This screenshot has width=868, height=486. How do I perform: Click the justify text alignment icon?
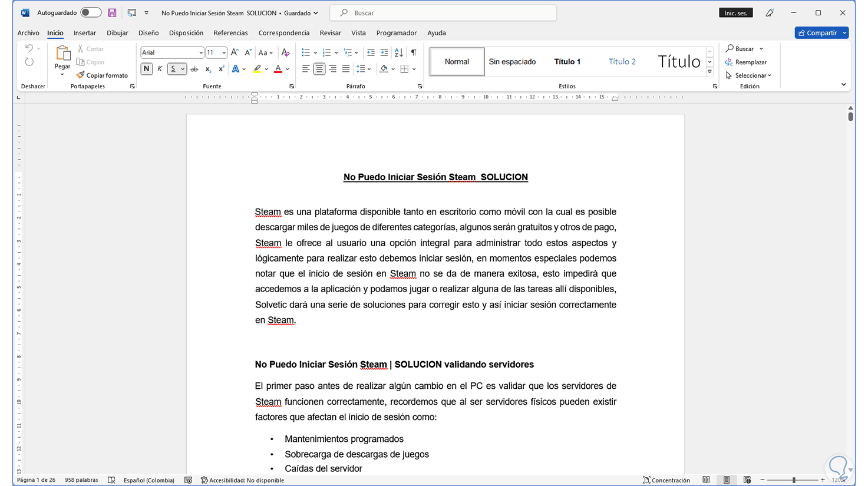pos(346,70)
